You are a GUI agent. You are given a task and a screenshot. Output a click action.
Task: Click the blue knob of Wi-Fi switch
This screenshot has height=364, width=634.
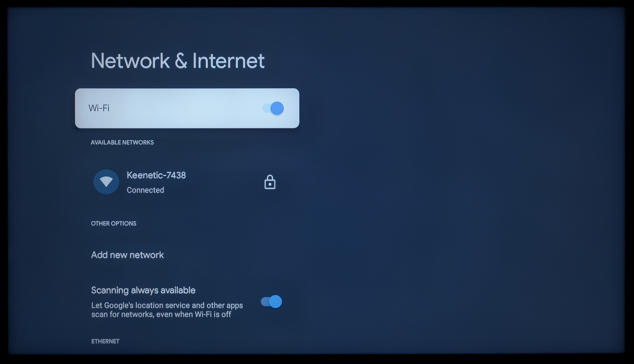tap(277, 108)
